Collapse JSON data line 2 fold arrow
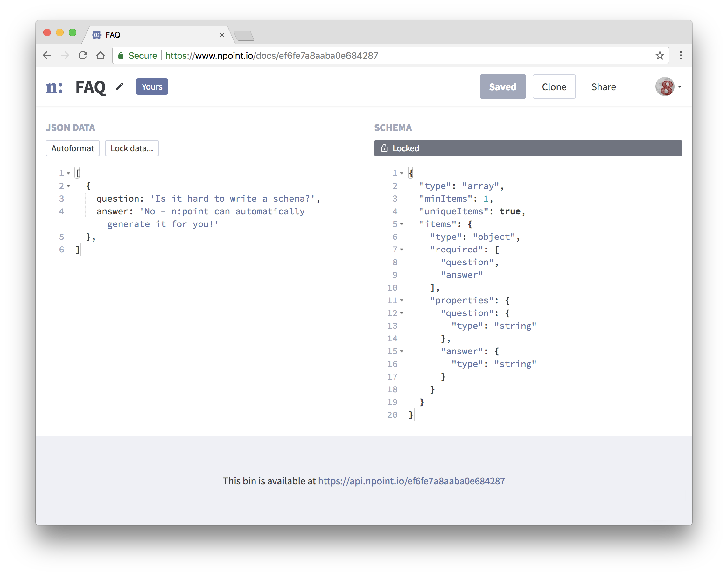This screenshot has height=576, width=728. (68, 186)
